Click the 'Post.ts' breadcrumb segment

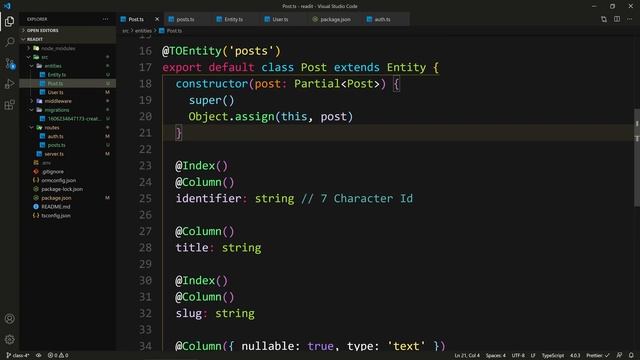pyautogui.click(x=174, y=31)
